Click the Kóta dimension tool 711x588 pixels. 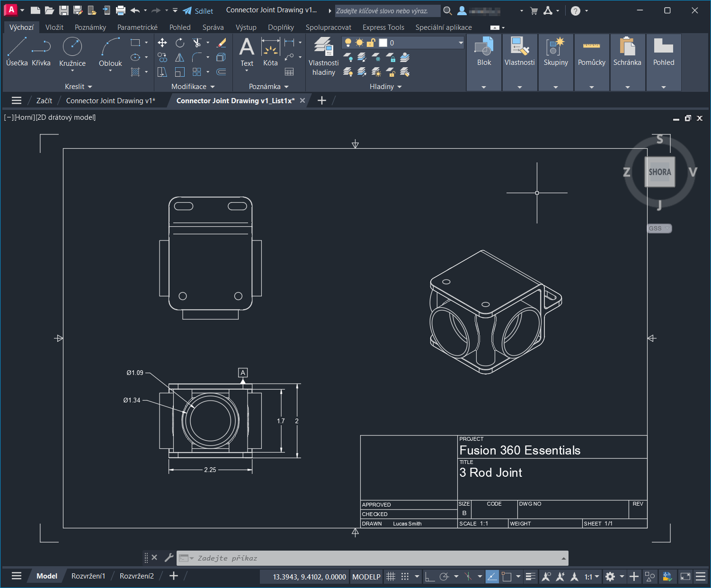click(x=270, y=52)
